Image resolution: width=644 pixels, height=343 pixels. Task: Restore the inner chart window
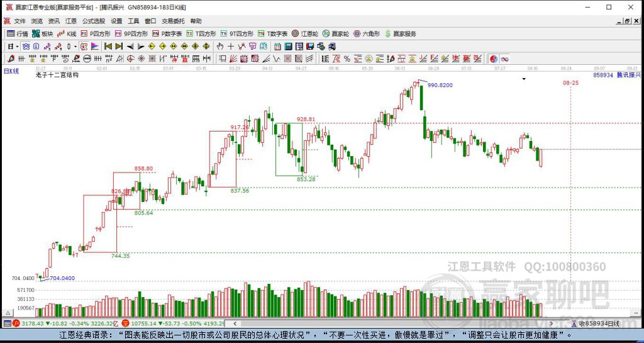627,21
